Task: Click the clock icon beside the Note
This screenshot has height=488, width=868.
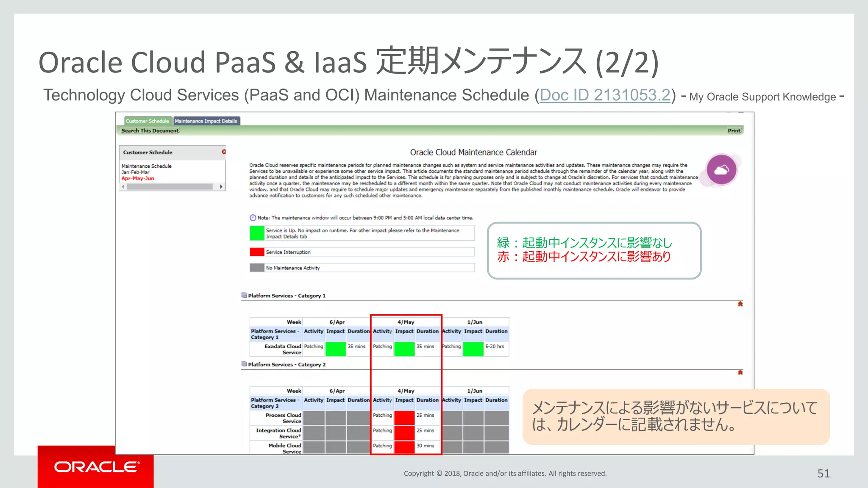Action: point(253,218)
